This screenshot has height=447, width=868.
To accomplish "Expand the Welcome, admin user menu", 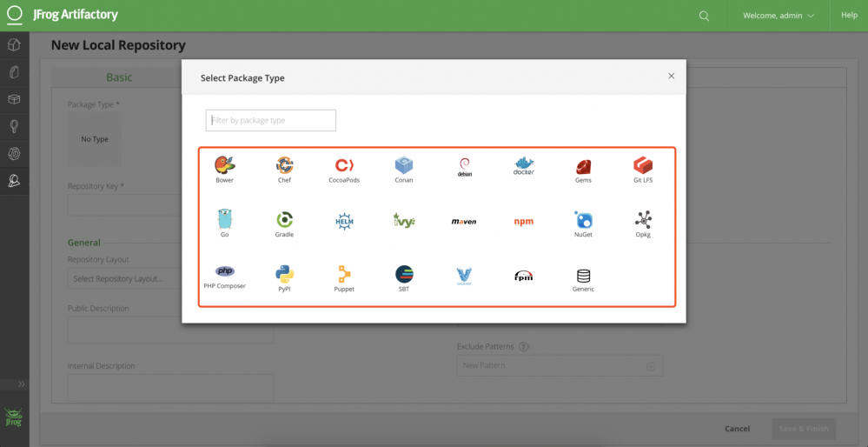I will (x=778, y=16).
